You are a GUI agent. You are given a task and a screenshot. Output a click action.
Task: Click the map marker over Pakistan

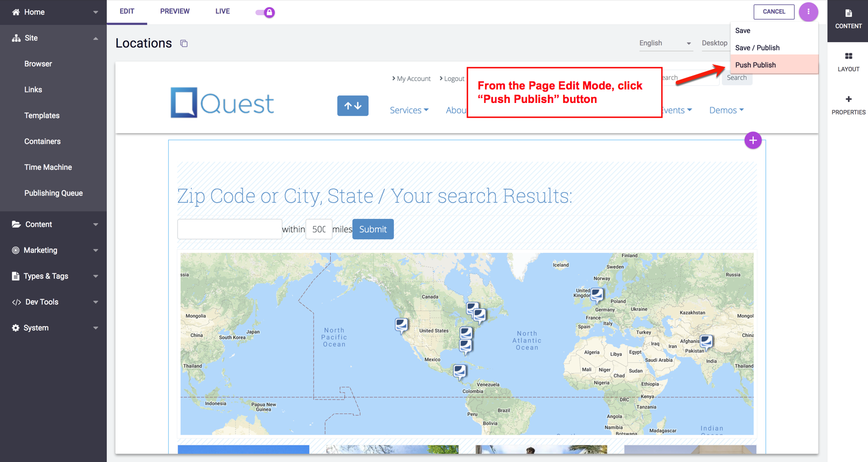(x=706, y=341)
